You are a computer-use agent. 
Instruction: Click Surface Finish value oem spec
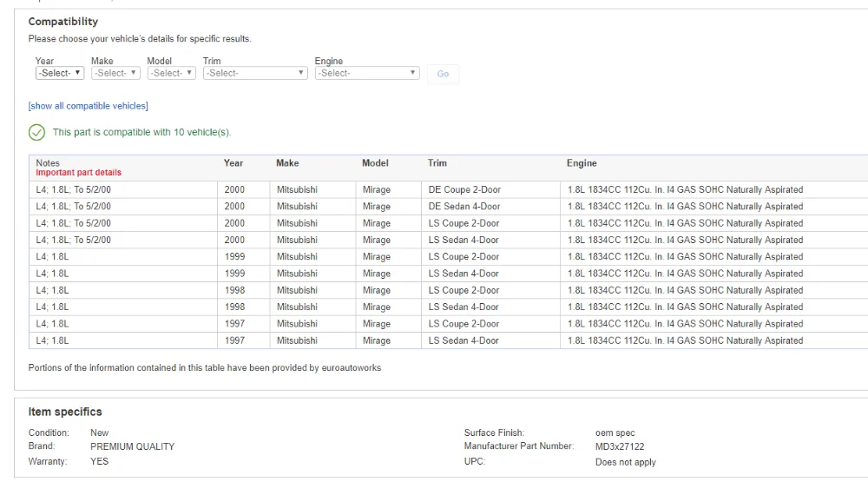pyautogui.click(x=615, y=432)
